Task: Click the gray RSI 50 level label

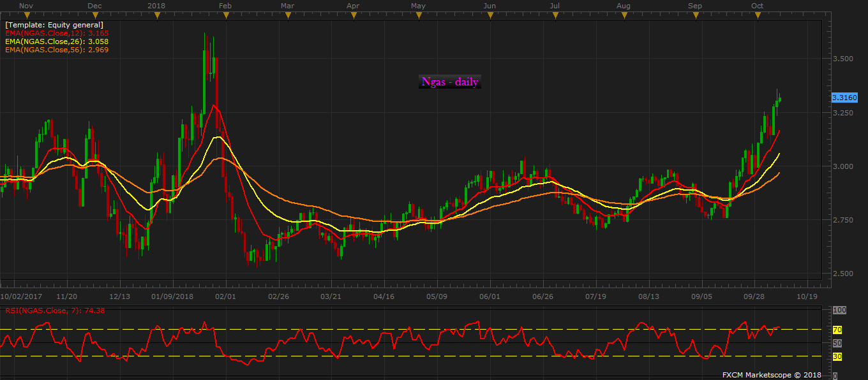Action: point(837,343)
